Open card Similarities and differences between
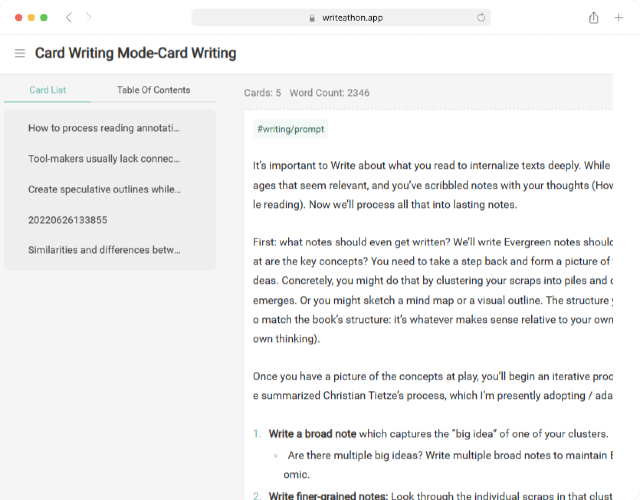 [104, 250]
